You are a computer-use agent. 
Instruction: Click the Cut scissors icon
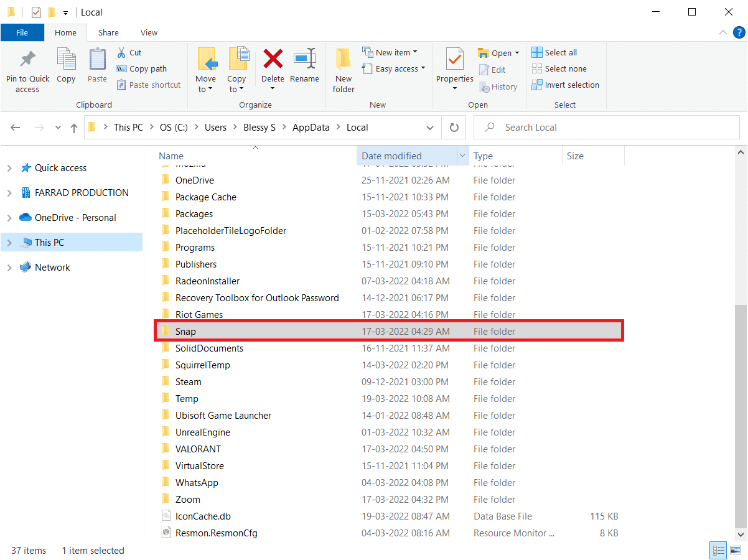pyautogui.click(x=122, y=52)
